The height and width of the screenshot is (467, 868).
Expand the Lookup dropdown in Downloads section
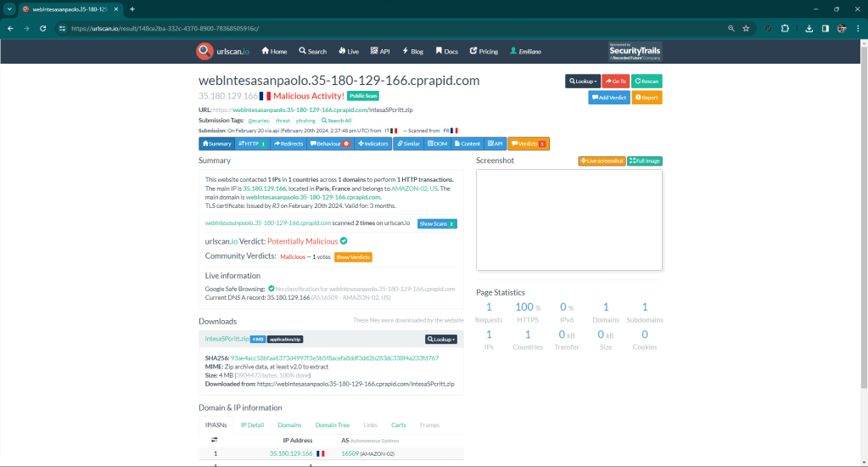(442, 339)
